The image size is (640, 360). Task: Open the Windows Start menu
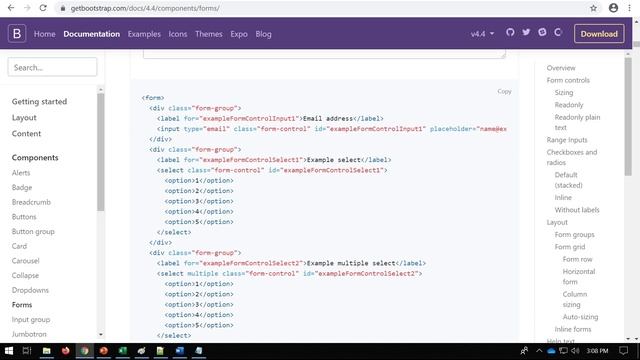click(9, 351)
